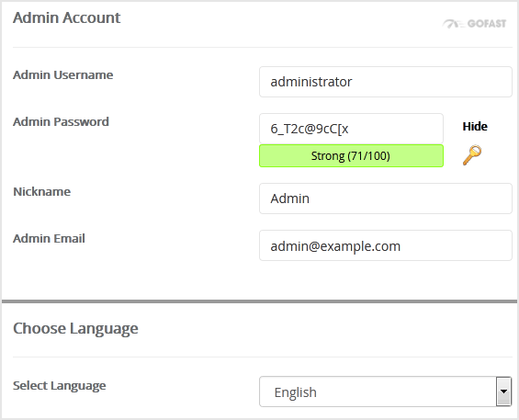Open the Select Language dropdown showing English
The image size is (519, 420).
[386, 392]
